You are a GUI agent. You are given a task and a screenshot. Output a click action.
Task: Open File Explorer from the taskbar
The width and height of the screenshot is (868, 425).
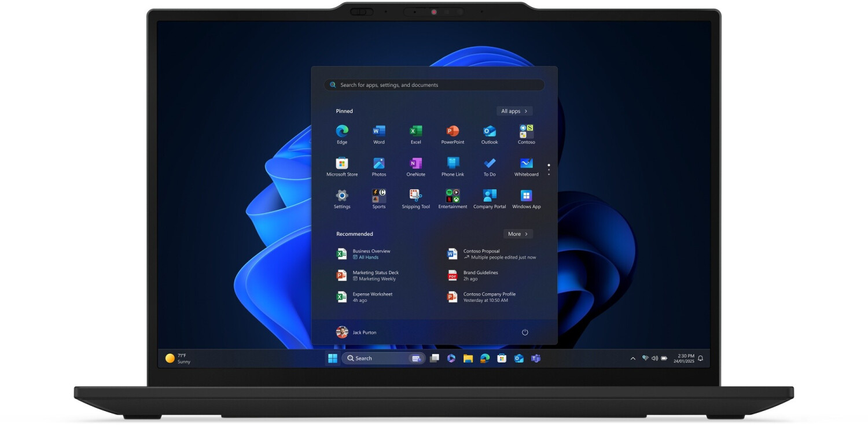pyautogui.click(x=468, y=359)
